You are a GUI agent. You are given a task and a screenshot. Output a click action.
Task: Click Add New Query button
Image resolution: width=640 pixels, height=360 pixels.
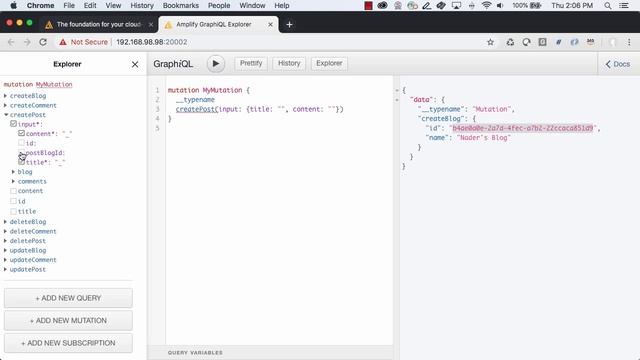(x=68, y=298)
